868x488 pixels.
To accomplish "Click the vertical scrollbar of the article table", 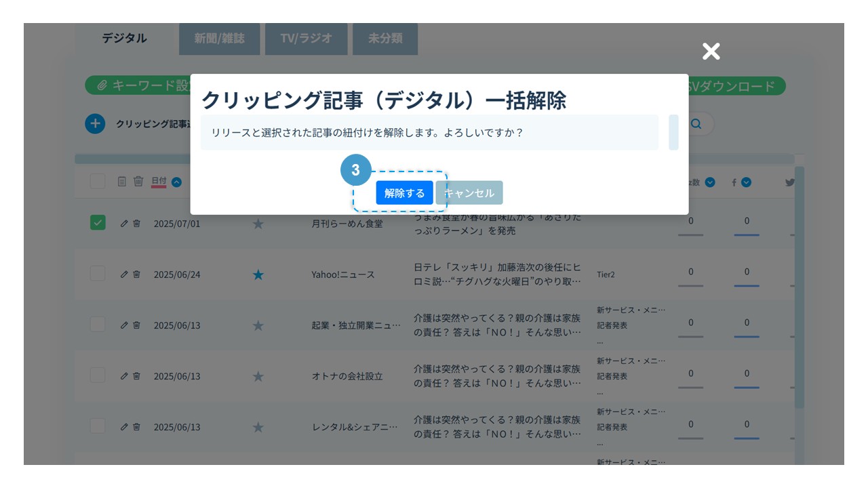I will click(799, 285).
